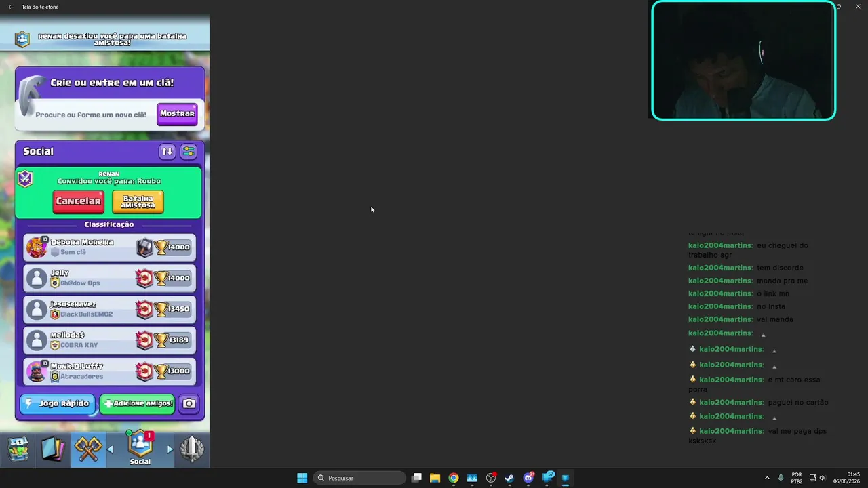Open File Explorer from taskbar
The height and width of the screenshot is (488, 868).
435,478
